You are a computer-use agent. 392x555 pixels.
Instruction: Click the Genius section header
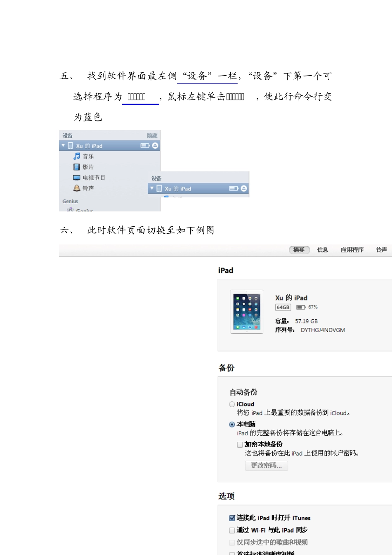tap(70, 201)
